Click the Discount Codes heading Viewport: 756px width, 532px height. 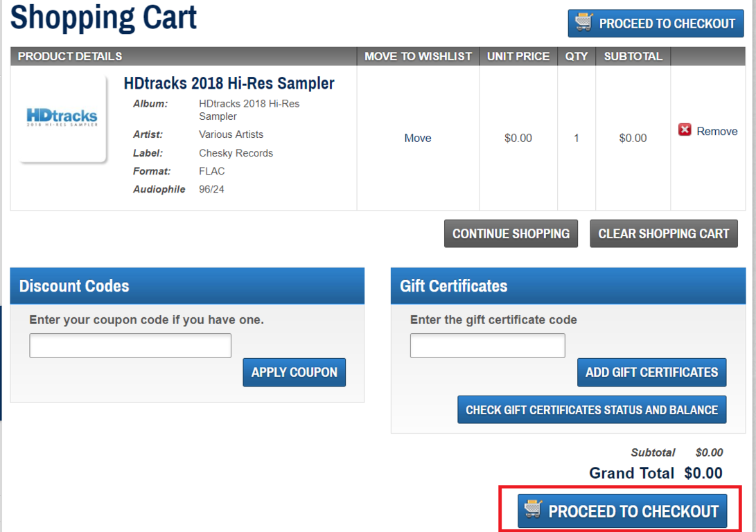point(74,286)
